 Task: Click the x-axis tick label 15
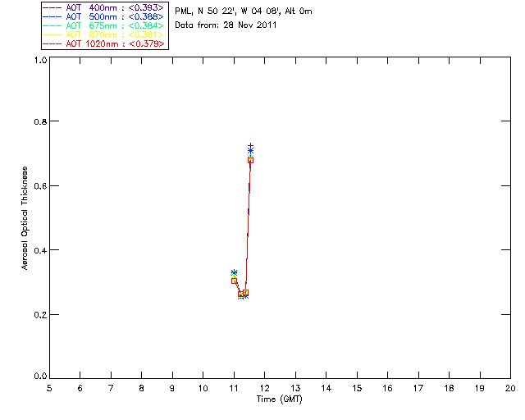click(x=357, y=388)
